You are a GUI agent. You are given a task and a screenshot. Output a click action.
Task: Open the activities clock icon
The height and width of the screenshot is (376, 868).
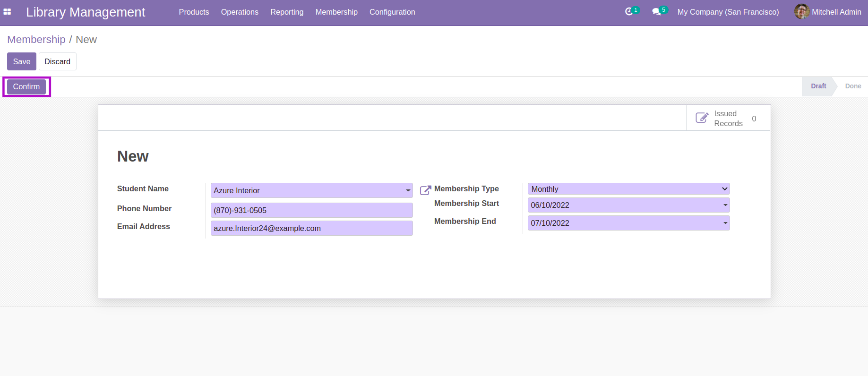tap(629, 12)
